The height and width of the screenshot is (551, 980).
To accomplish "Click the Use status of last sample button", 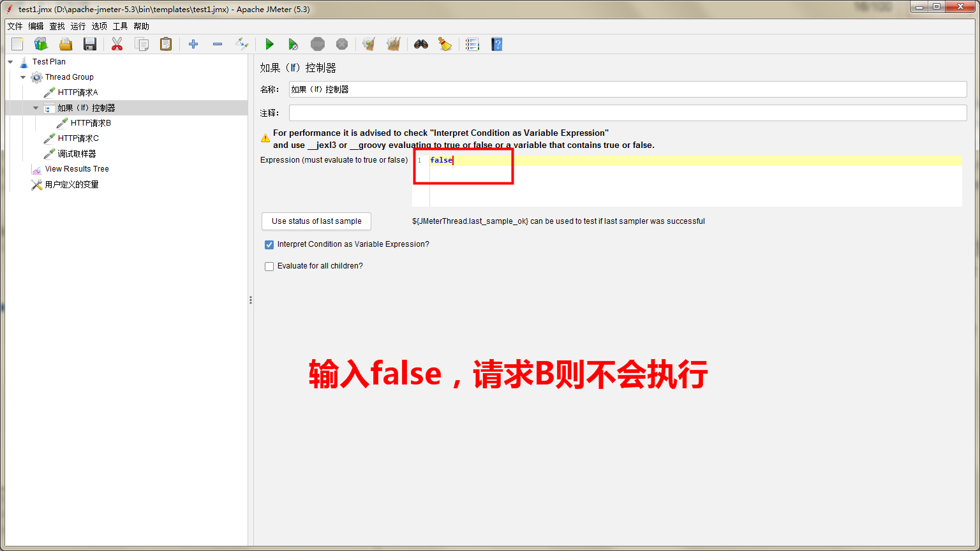I will 316,221.
